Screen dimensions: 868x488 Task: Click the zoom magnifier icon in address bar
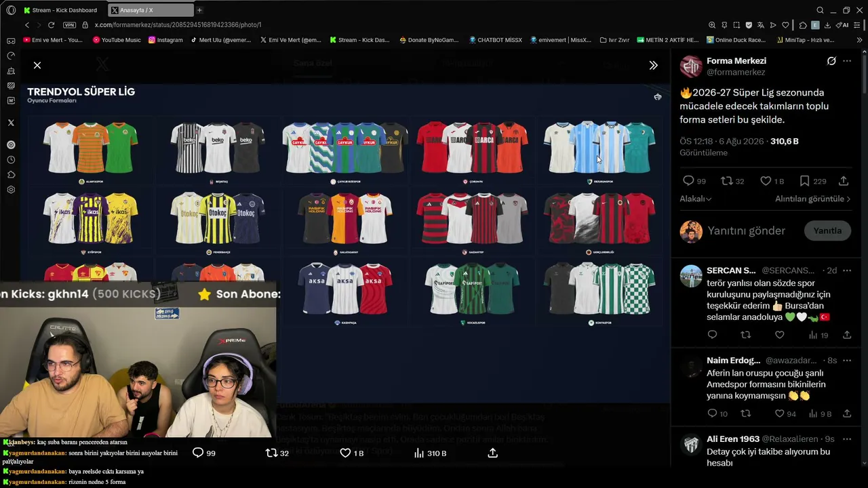712,25
